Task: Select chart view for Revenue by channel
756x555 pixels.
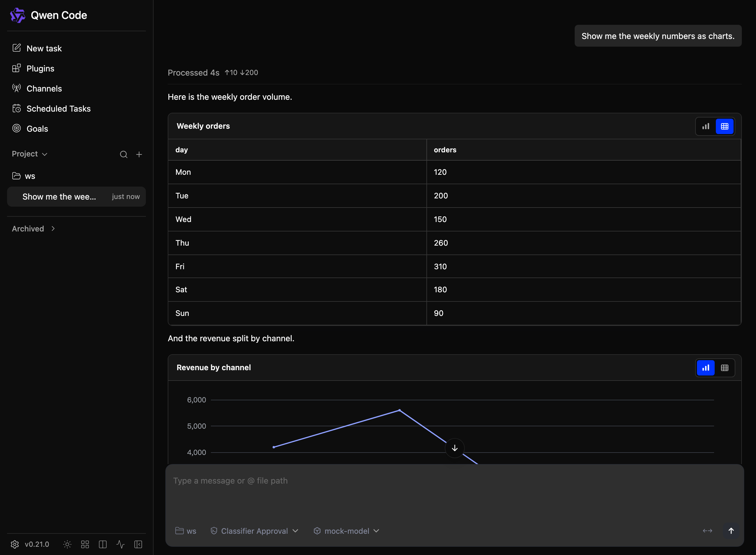Action: tap(706, 368)
